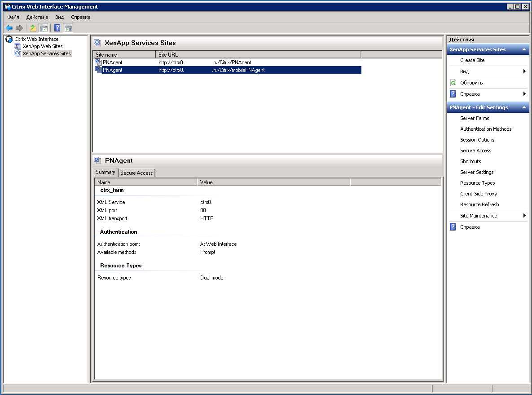The image size is (532, 395).
Task: Click the XenApp Web Sites tree icon
Action: (18, 46)
